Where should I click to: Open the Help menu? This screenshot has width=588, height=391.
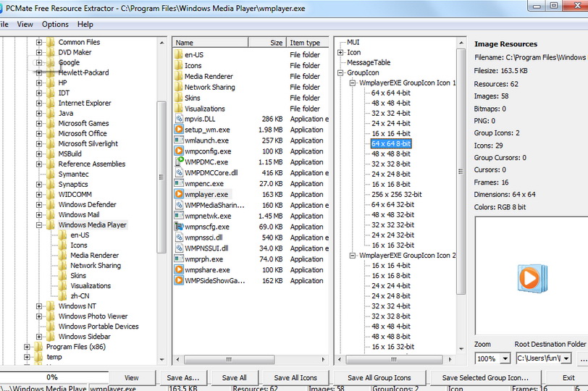point(85,24)
